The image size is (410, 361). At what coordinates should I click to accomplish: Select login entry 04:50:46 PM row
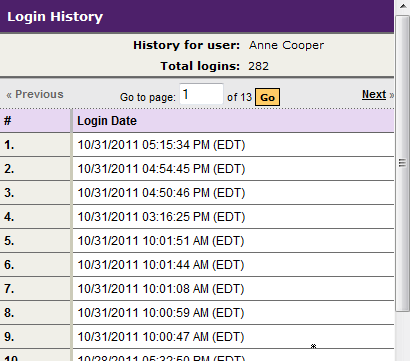pos(197,193)
